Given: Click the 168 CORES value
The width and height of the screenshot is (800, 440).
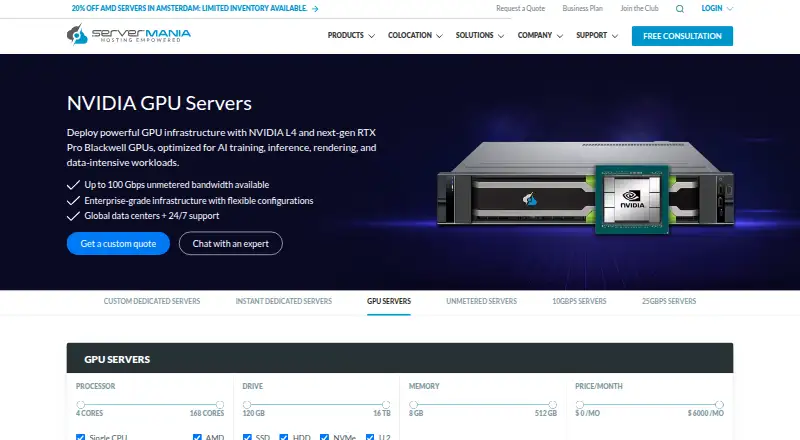Looking at the screenshot, I should [207, 413].
